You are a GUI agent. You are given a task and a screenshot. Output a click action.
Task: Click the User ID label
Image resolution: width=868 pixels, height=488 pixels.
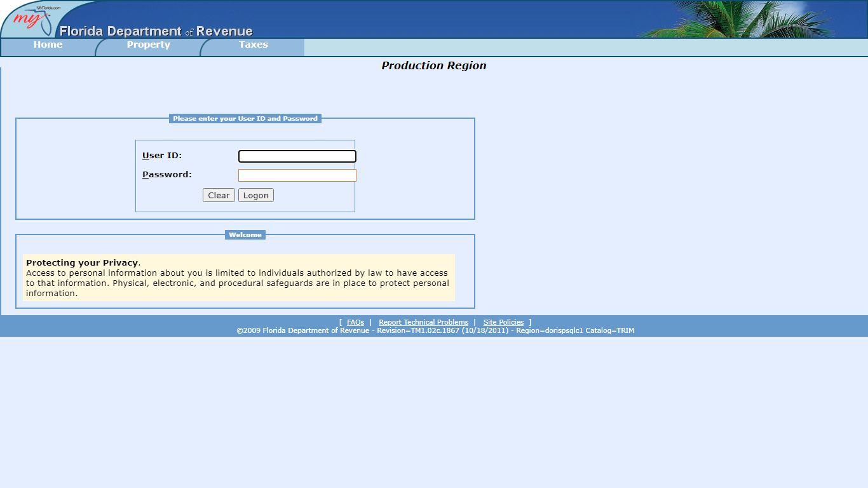162,155
